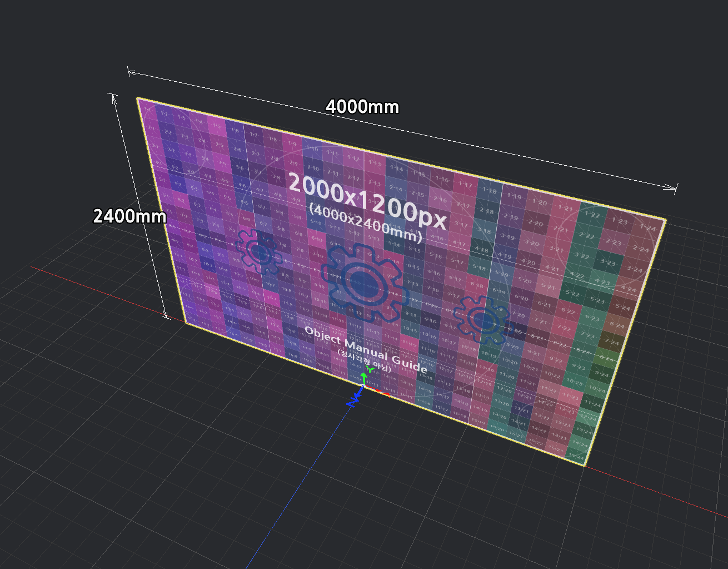Image resolution: width=728 pixels, height=569 pixels.
Task: Select the 2400mm height dimension label
Action: click(129, 216)
